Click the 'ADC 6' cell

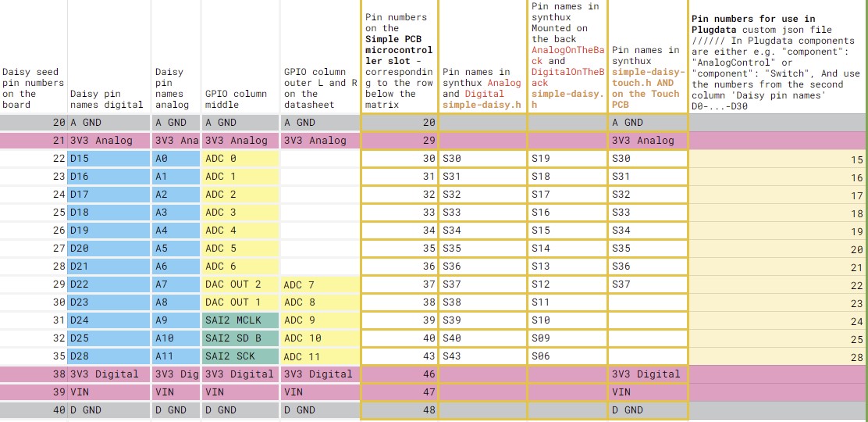click(240, 266)
